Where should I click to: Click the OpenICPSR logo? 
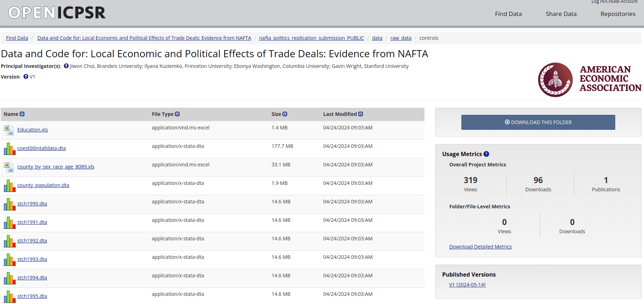pyautogui.click(x=57, y=12)
